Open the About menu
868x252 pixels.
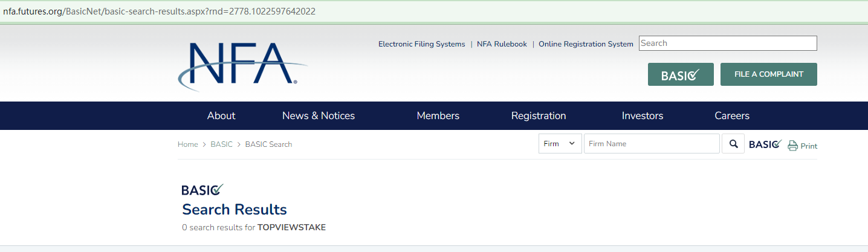click(221, 115)
